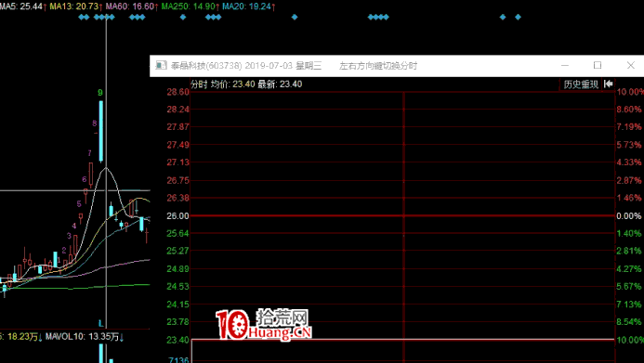Click the 5.73% red percentage label

(x=629, y=145)
